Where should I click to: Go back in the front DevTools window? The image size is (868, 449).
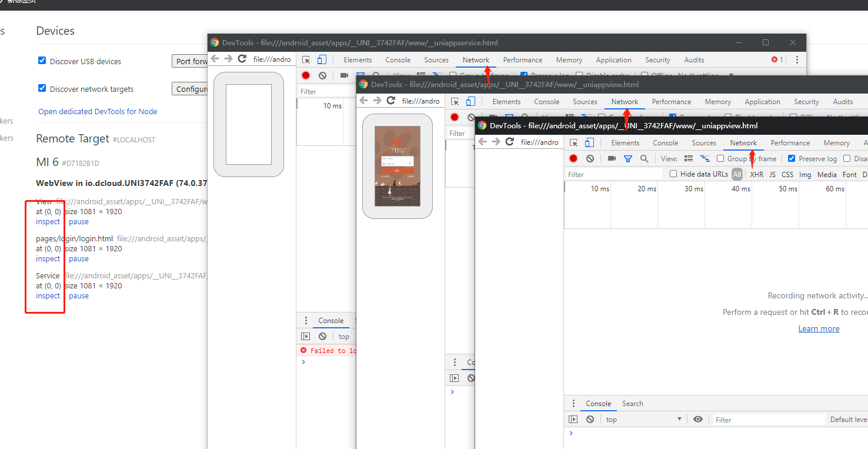[x=483, y=142]
